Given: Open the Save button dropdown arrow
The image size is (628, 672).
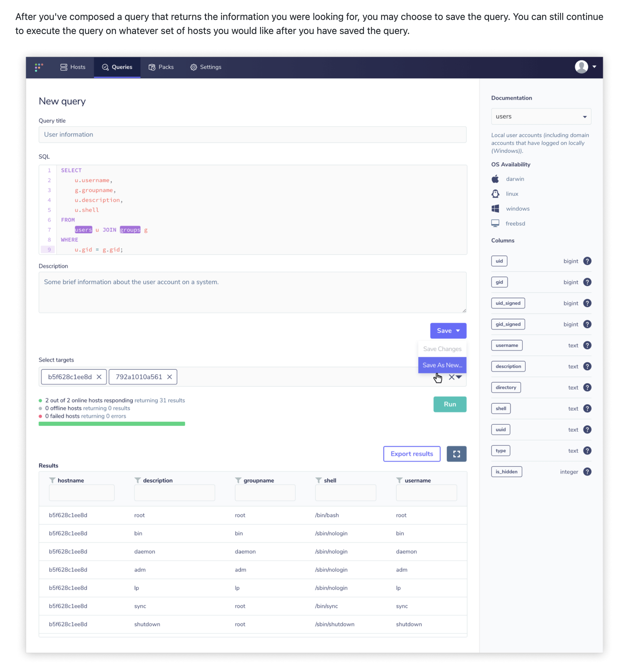Looking at the screenshot, I should [x=458, y=331].
